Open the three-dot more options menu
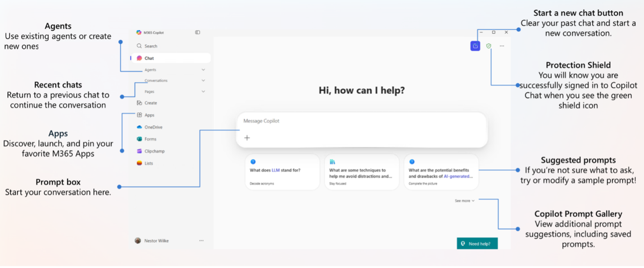Image resolution: width=644 pixels, height=268 pixels. 502,46
